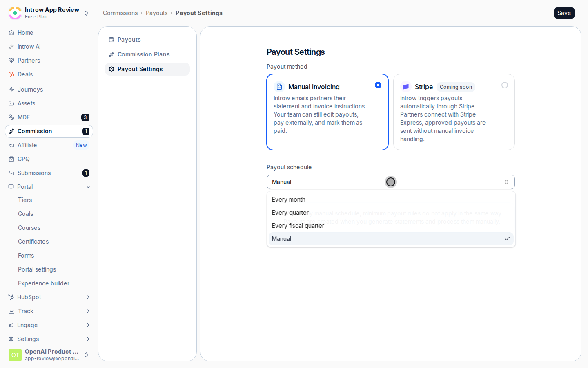
Task: Click the OT user avatar
Action: [15, 355]
